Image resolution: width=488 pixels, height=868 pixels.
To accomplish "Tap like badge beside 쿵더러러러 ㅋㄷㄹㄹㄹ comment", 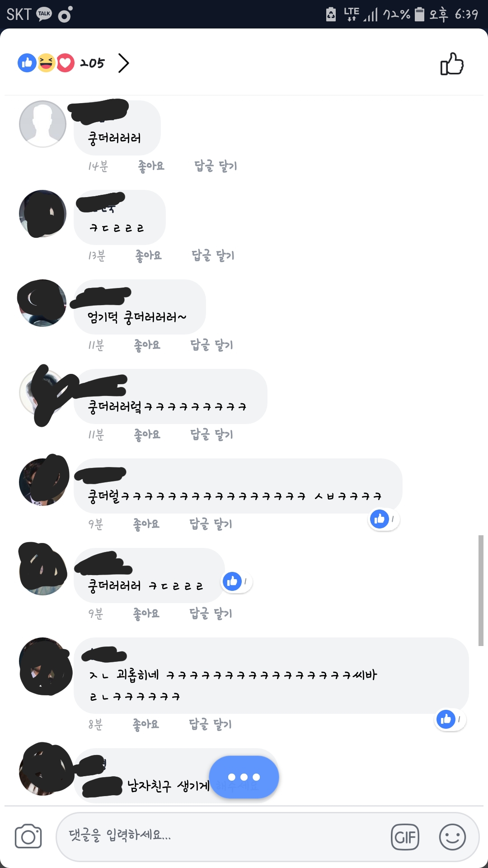I will [x=236, y=581].
